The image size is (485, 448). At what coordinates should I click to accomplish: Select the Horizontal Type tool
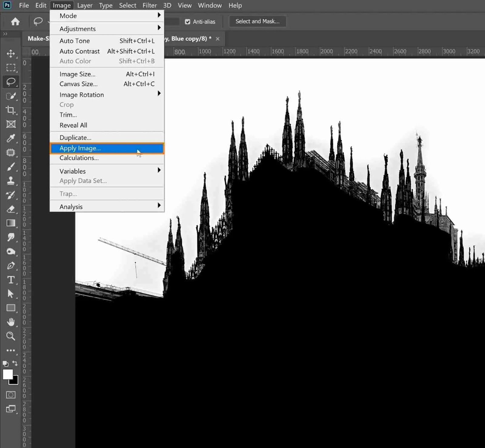(x=11, y=280)
